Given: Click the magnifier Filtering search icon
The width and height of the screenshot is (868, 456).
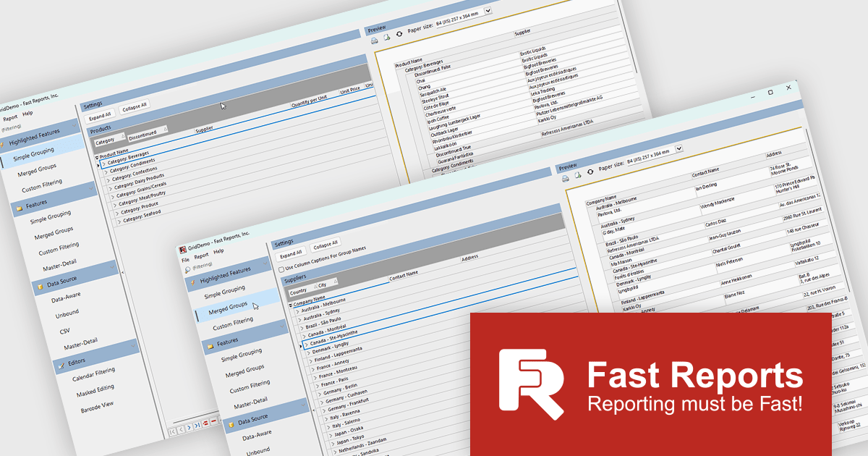Looking at the screenshot, I should point(187,269).
